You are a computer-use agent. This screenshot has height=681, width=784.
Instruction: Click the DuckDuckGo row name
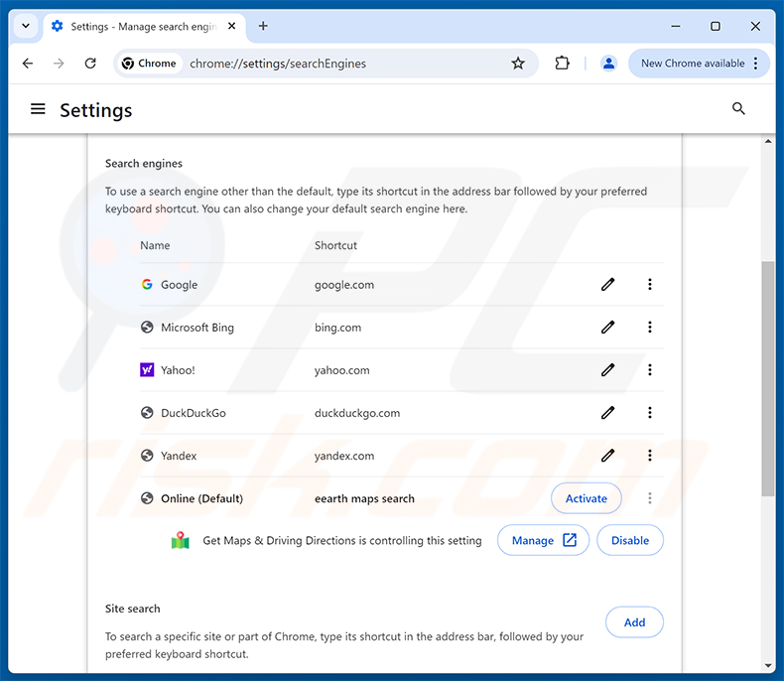point(194,413)
